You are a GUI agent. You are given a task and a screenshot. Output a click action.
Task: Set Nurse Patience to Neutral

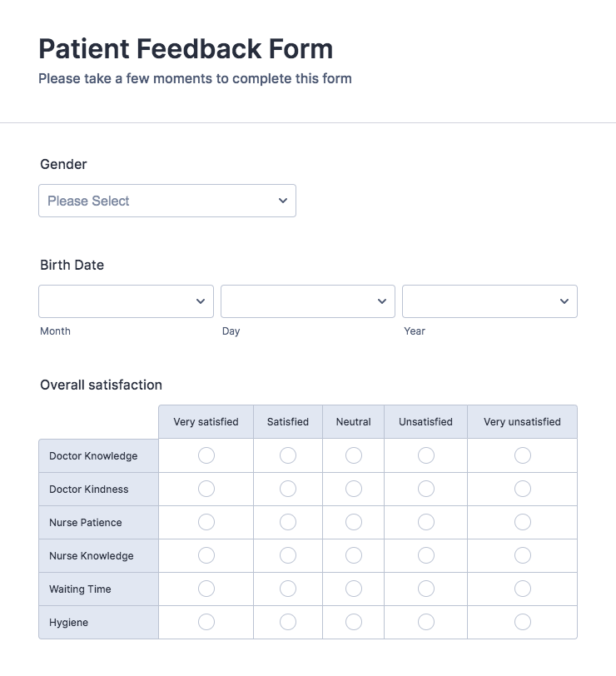354,522
